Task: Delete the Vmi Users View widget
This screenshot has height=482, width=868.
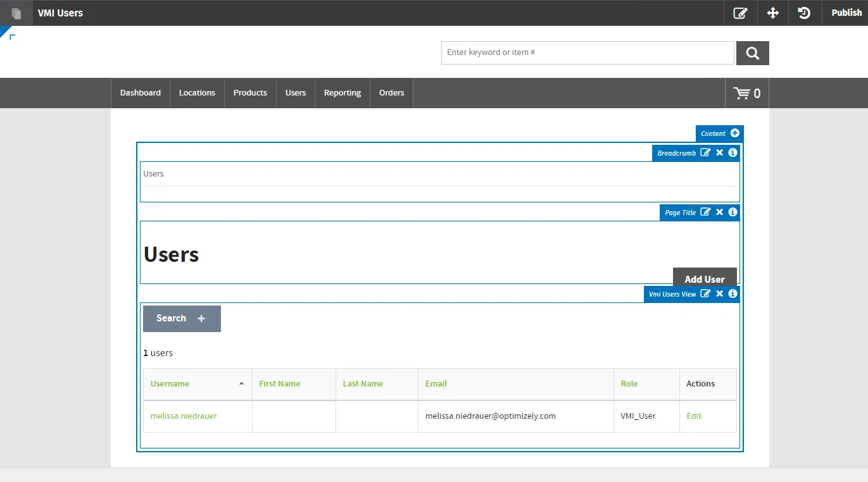Action: (719, 294)
